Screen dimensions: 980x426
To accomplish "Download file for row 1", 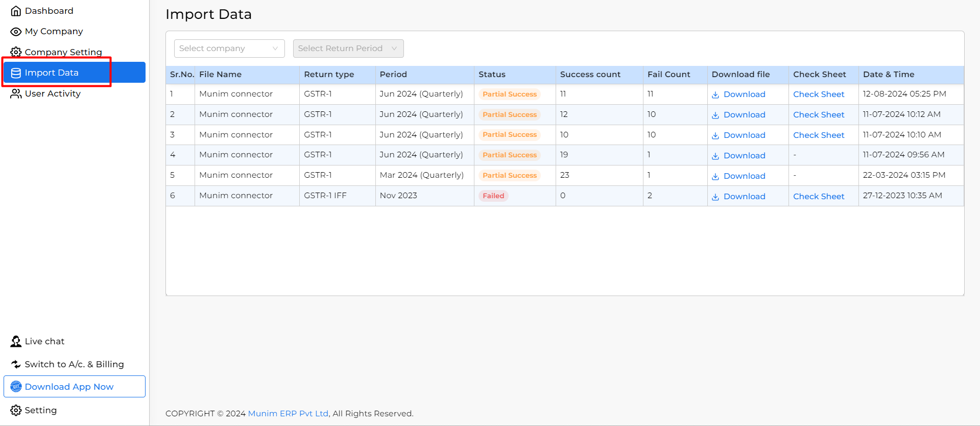I will tap(744, 94).
